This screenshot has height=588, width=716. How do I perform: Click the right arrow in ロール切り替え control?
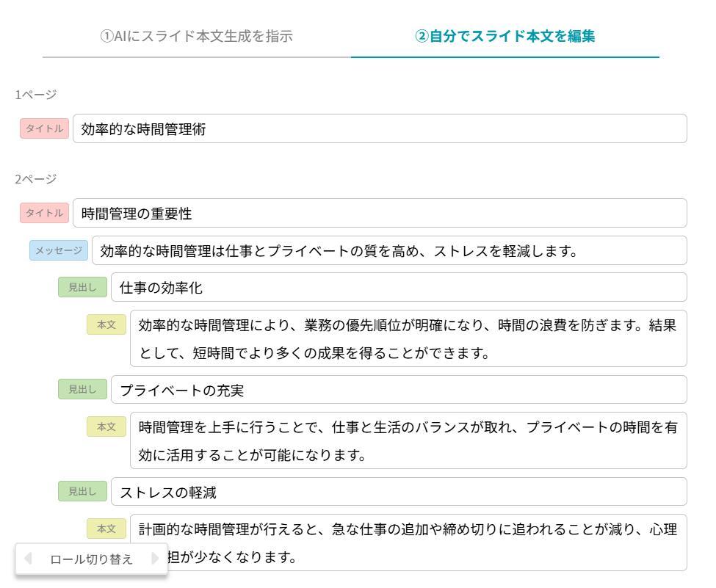point(155,559)
